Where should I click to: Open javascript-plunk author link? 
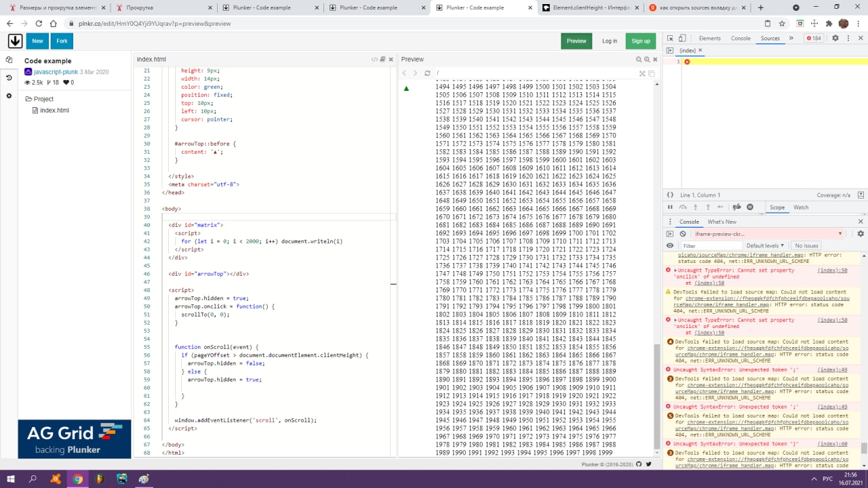coord(56,72)
